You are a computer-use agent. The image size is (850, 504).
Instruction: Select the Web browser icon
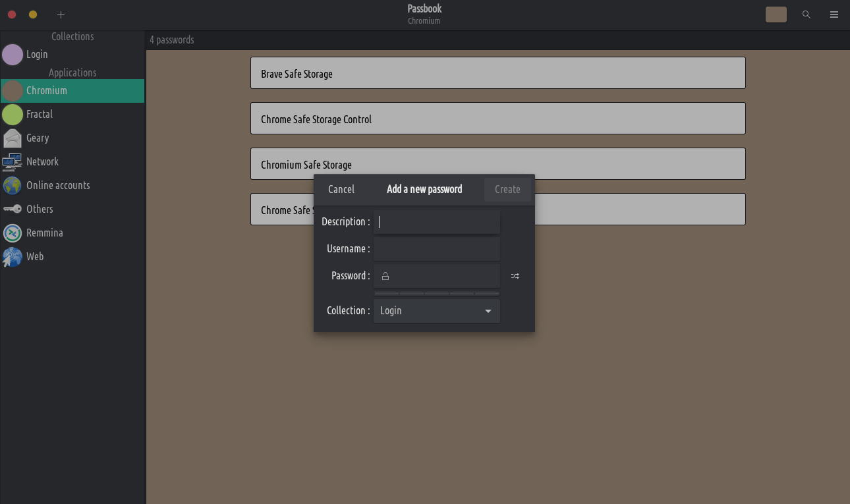[13, 257]
